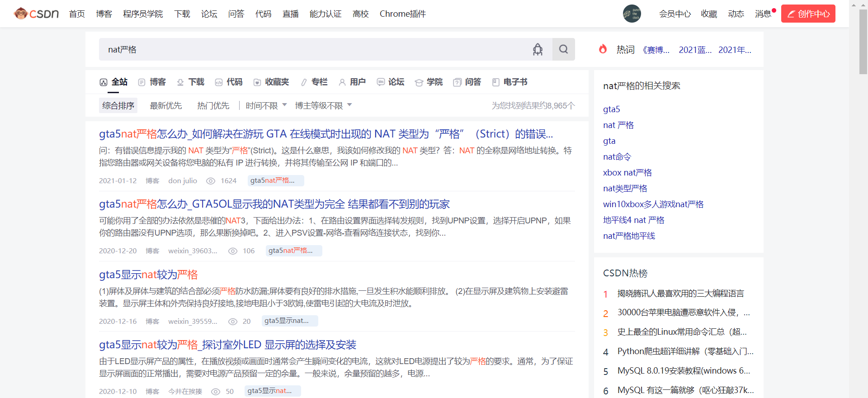Click the view count eye icon beside 1624
The image size is (868, 398).
tap(211, 181)
